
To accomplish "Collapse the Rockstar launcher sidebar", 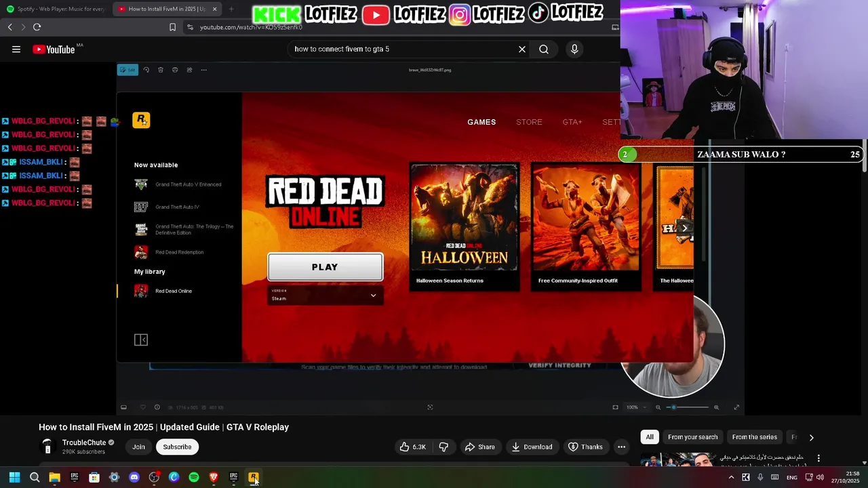I will pyautogui.click(x=141, y=340).
